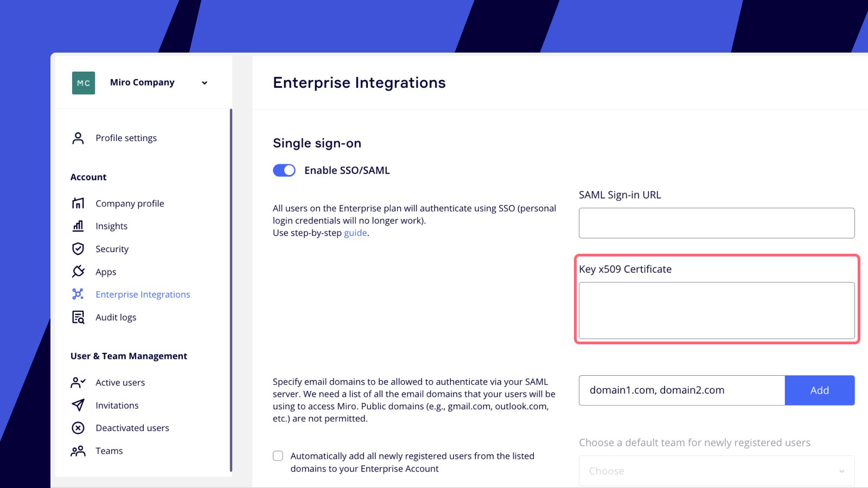Click the Teams icon in the sidebar
Viewport: 868px width, 488px height.
(x=79, y=451)
